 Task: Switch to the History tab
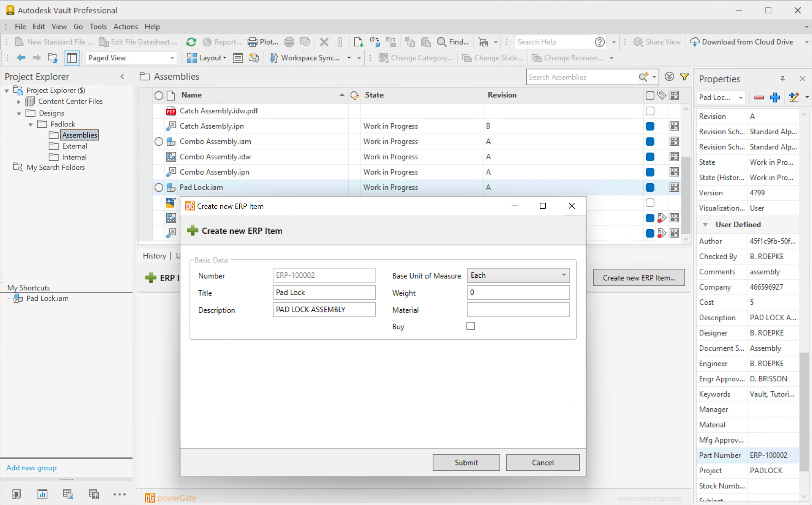[154, 256]
